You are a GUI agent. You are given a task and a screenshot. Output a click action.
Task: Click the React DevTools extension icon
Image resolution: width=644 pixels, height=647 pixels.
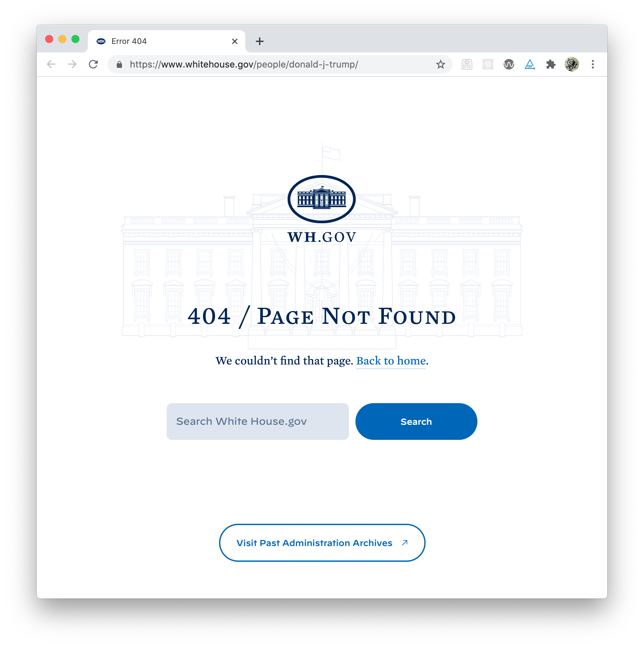488,64
